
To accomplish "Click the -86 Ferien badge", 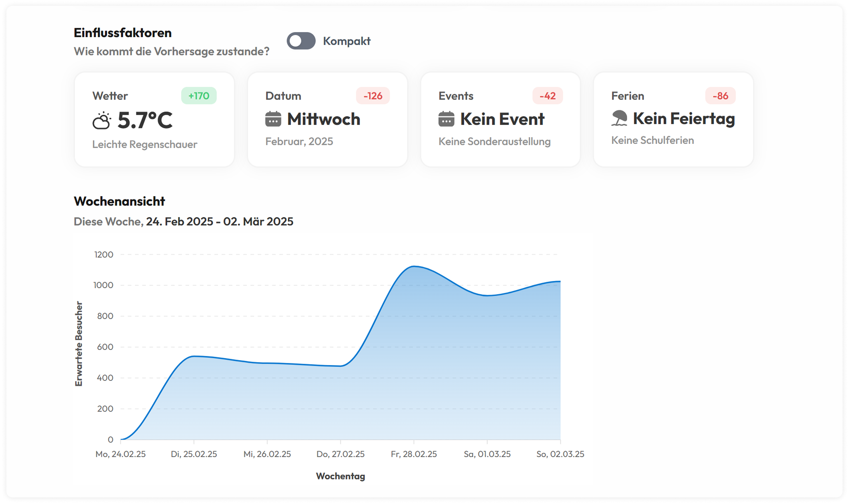I will click(x=720, y=96).
